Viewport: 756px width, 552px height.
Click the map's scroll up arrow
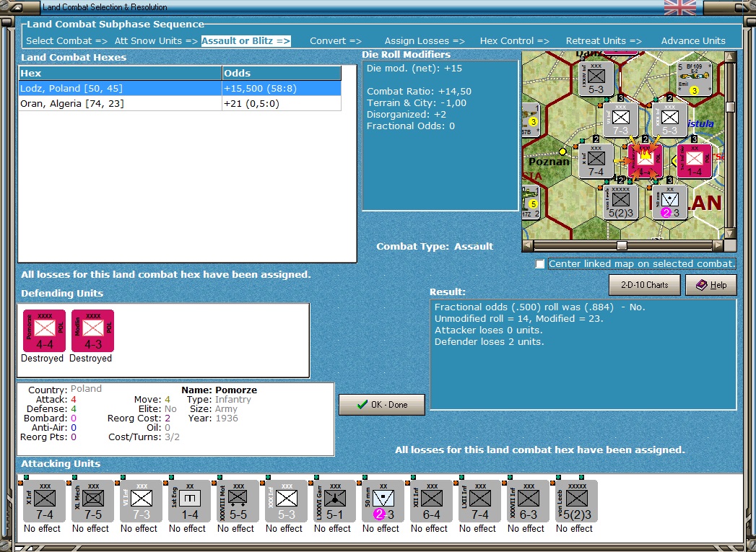pyautogui.click(x=730, y=57)
